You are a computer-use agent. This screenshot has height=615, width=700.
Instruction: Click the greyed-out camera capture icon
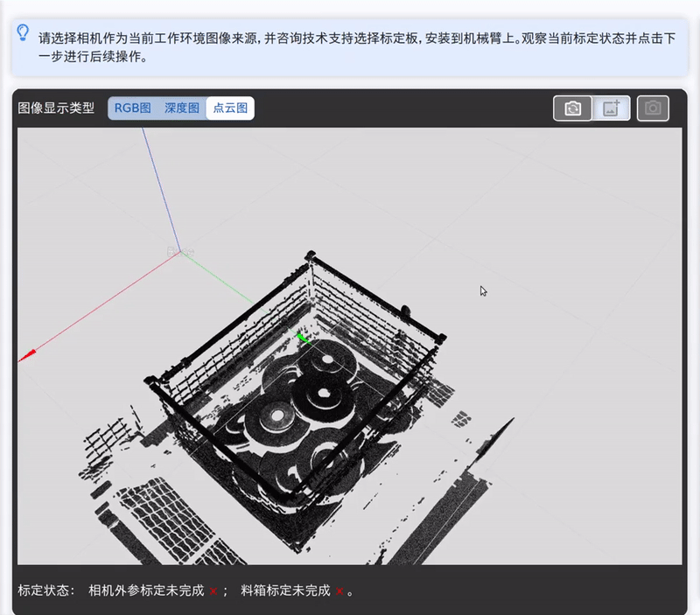point(653,108)
